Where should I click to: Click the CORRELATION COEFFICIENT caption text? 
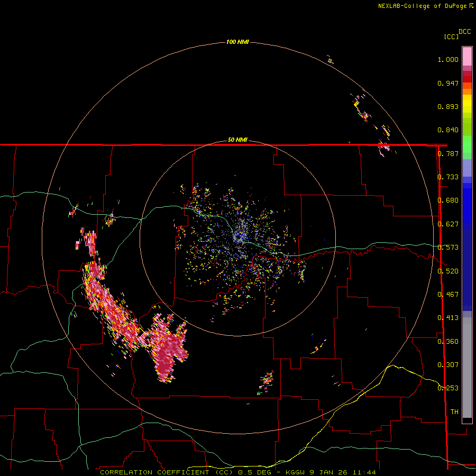tap(156, 472)
